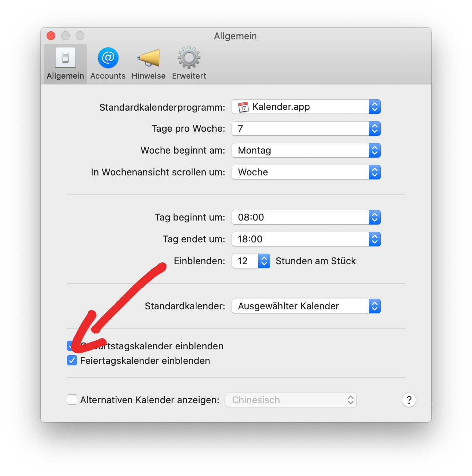Click the Tag beginnt um label
Screen dimensions: 472x476
tap(190, 217)
